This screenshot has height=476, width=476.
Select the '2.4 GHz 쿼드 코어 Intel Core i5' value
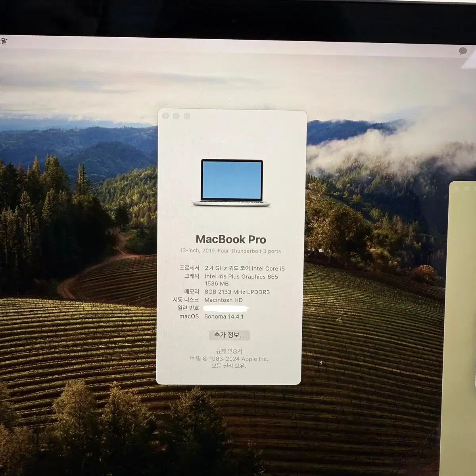tap(245, 269)
